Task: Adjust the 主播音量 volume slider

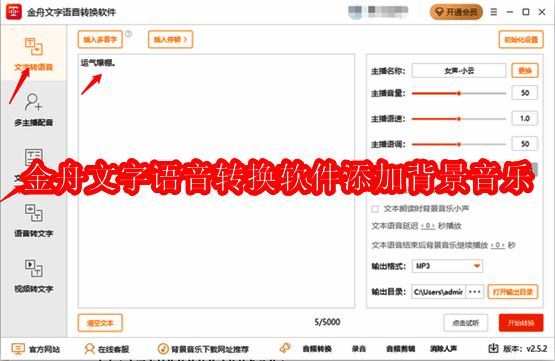Action: [459, 93]
